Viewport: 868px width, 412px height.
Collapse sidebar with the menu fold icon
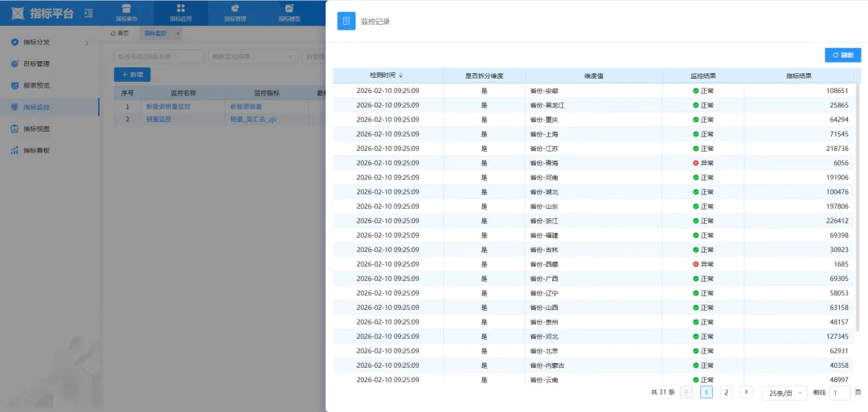pos(88,13)
